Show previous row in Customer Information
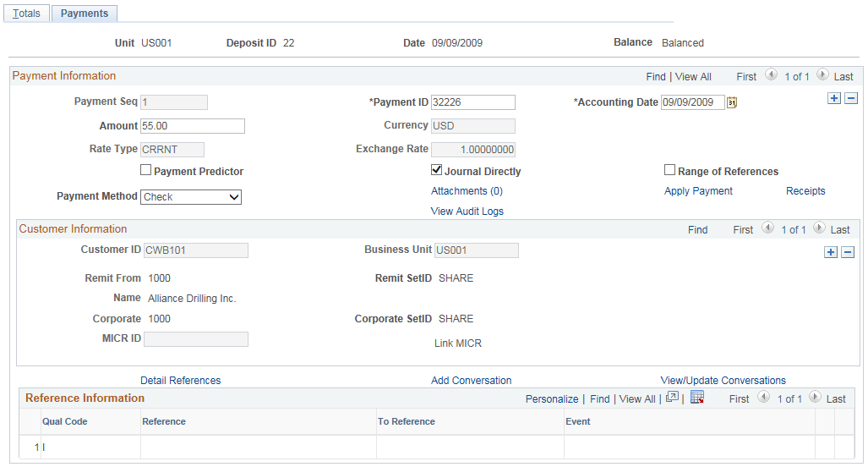 pos(767,228)
